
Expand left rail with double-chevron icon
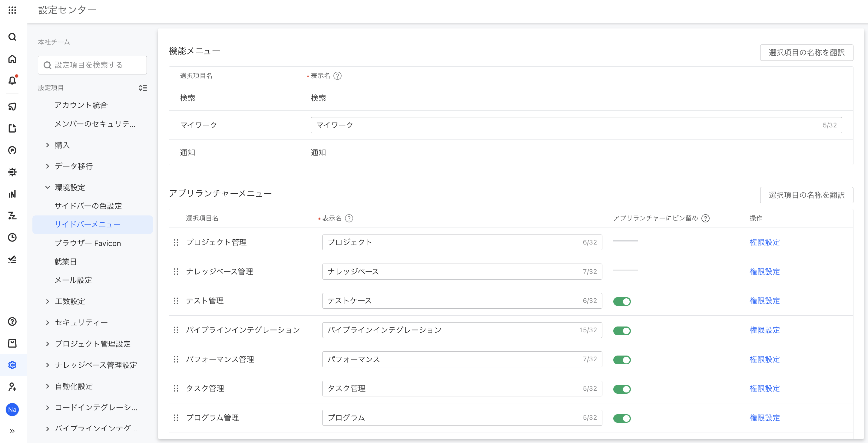[x=12, y=431]
